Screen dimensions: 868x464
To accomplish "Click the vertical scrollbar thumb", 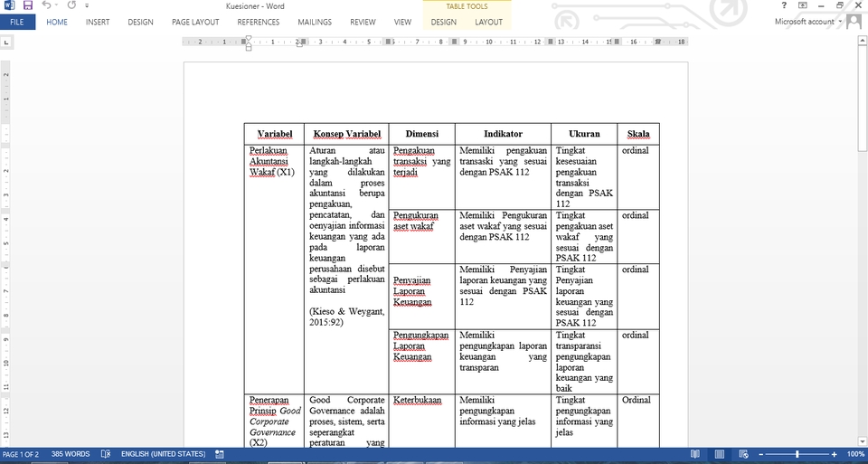I will (x=863, y=99).
